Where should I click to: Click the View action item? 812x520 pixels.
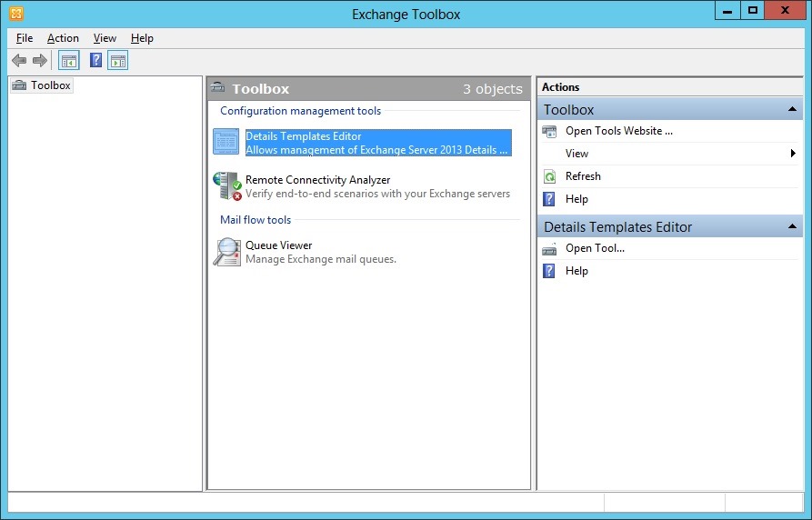[x=576, y=154]
